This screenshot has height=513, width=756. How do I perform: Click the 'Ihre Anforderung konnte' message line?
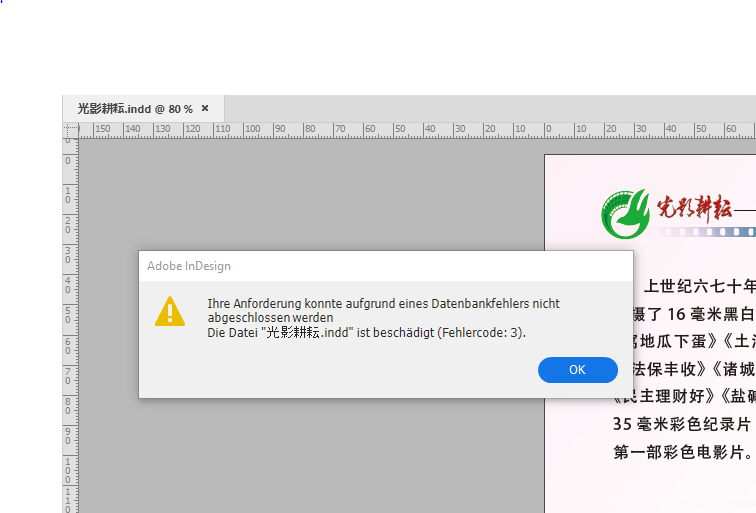coord(383,304)
